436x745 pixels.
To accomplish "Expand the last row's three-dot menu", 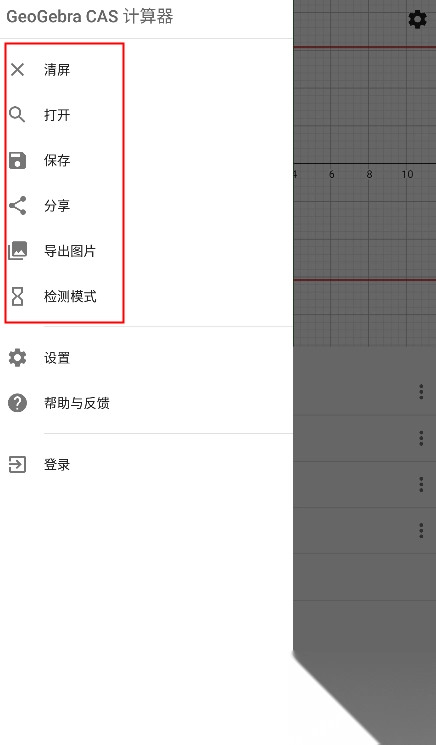I will pos(421,530).
